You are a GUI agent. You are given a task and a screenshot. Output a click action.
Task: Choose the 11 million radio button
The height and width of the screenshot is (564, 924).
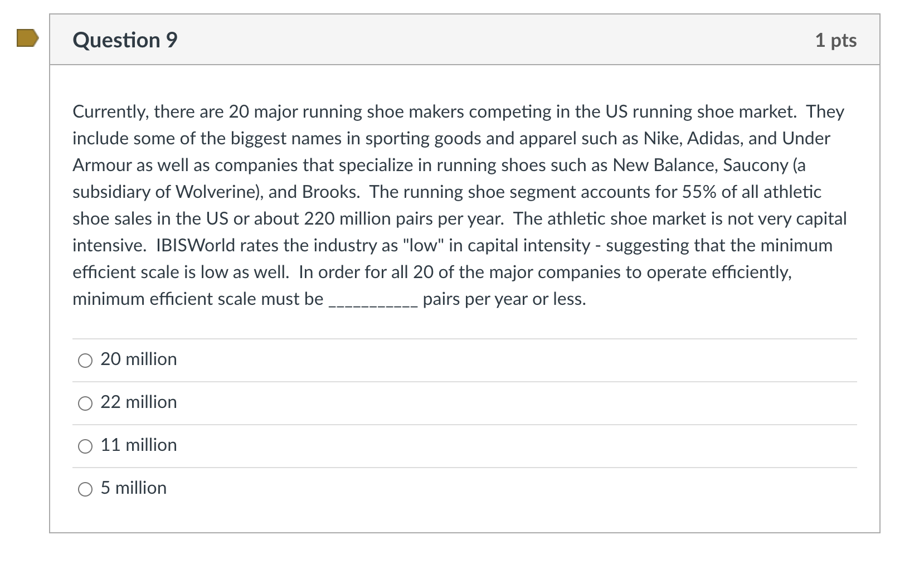pos(85,445)
